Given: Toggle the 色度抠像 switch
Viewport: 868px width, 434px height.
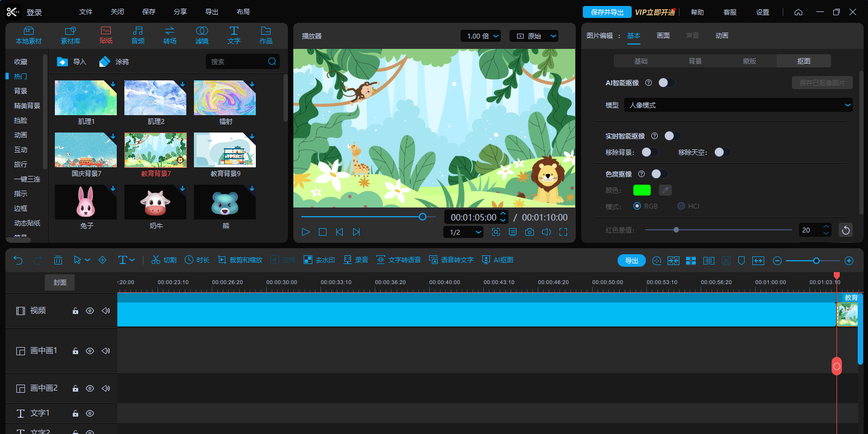Looking at the screenshot, I should pos(659,174).
